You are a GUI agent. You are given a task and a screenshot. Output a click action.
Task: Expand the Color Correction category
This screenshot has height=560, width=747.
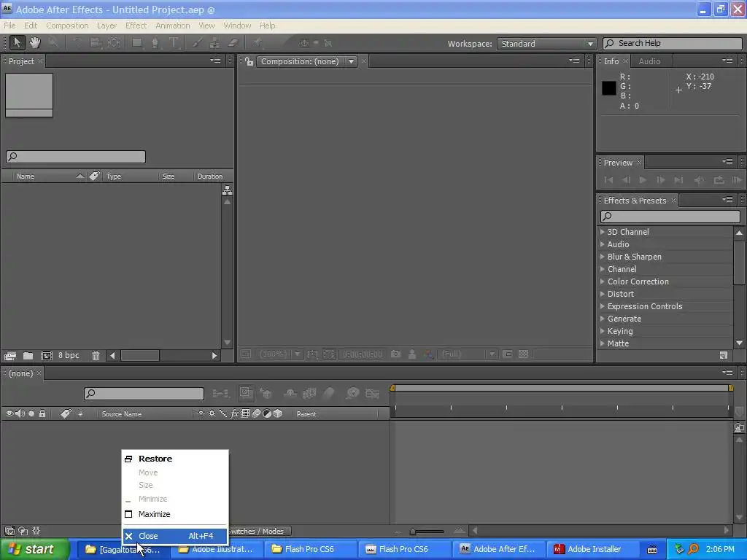603,281
